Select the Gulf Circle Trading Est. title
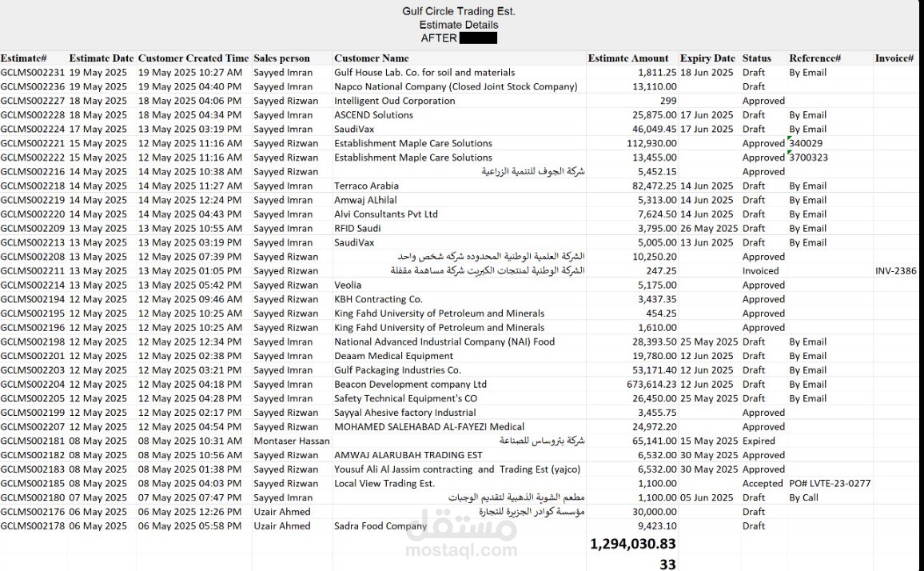This screenshot has width=924, height=571. click(459, 11)
